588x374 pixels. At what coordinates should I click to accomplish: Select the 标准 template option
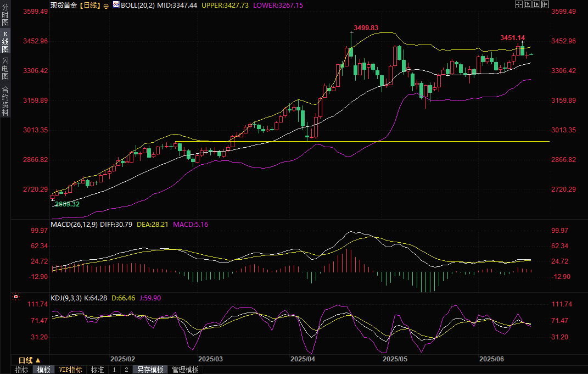pos(97,370)
